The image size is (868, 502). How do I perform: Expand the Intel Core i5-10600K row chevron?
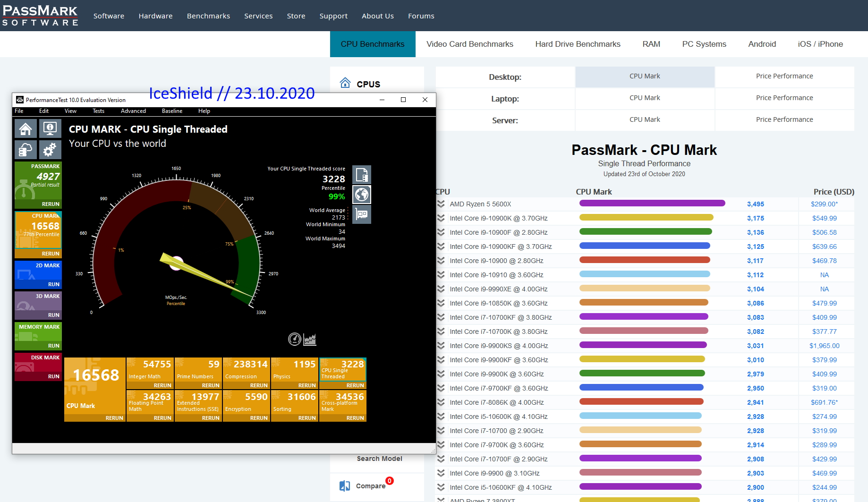(x=441, y=417)
